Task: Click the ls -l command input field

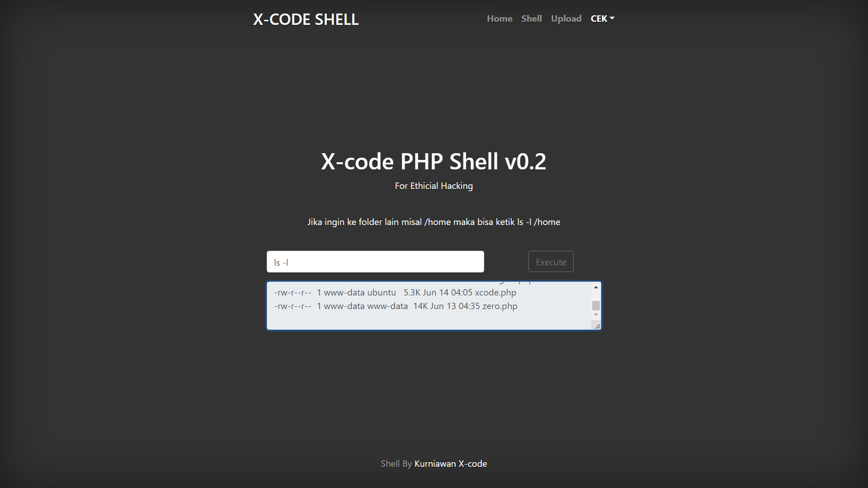Action: click(375, 262)
